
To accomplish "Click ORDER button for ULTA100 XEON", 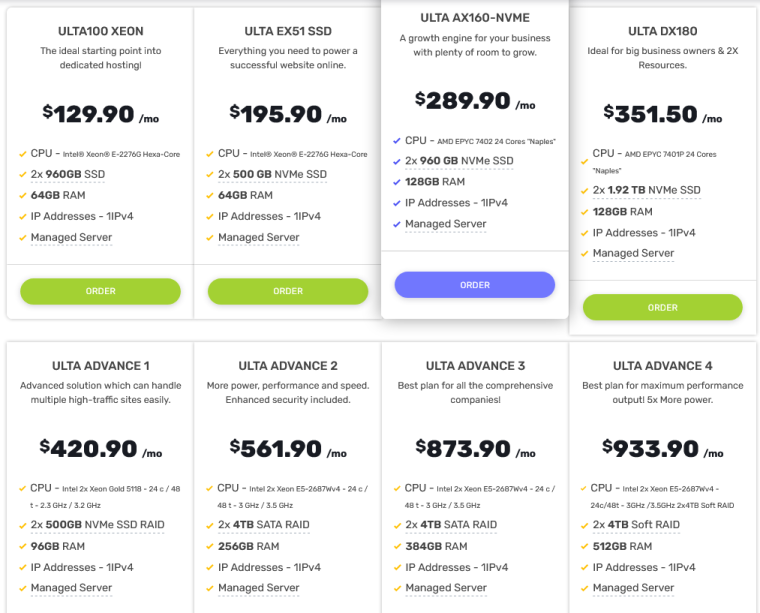I will [100, 291].
